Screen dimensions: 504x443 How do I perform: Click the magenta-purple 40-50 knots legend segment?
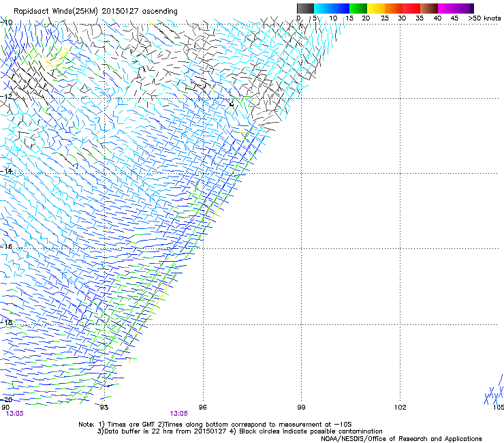point(456,8)
